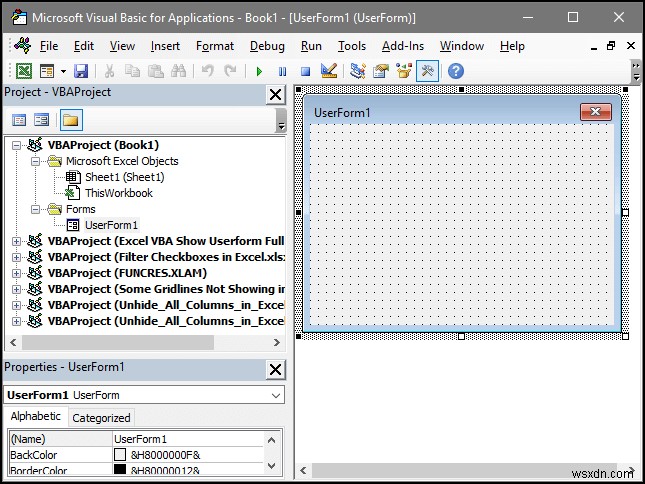Expand VBAProject (Filter Checkboxes in Excel
Viewport: 645px width, 484px height.
tap(16, 257)
